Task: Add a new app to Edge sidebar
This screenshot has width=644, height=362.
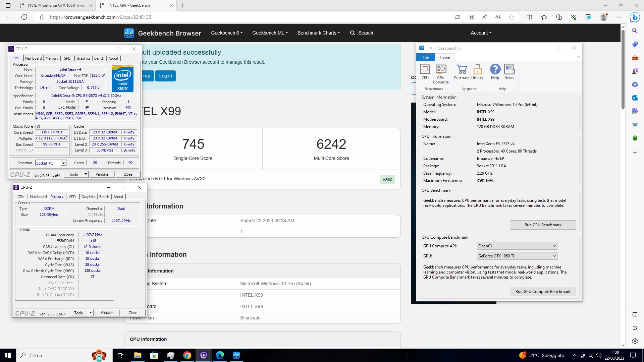Action: pos(635,153)
